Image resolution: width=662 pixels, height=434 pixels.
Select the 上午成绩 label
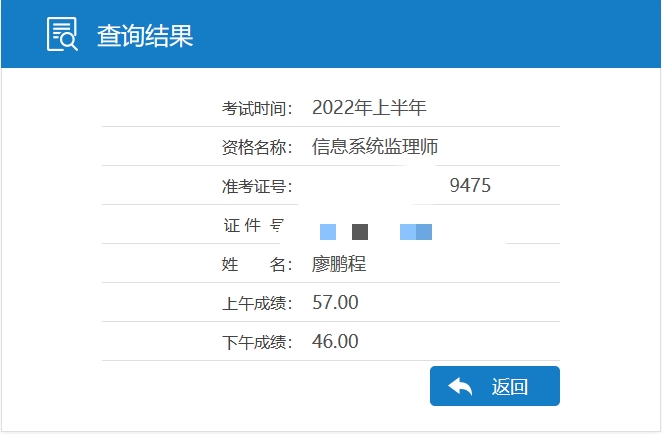pos(257,303)
